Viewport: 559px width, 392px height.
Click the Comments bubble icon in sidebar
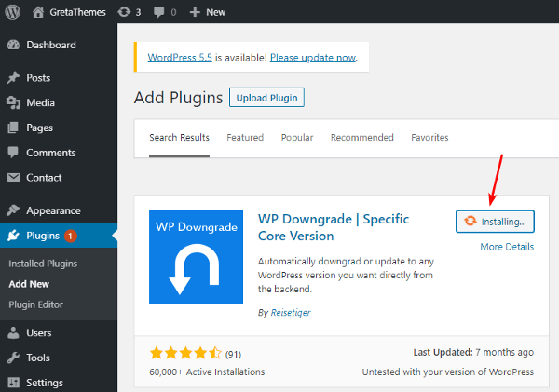[14, 153]
